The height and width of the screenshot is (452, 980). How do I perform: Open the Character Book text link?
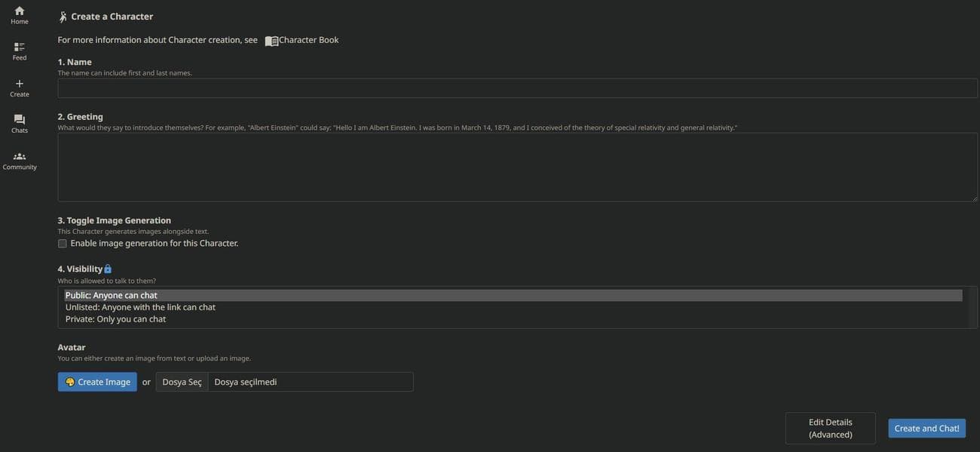[308, 40]
